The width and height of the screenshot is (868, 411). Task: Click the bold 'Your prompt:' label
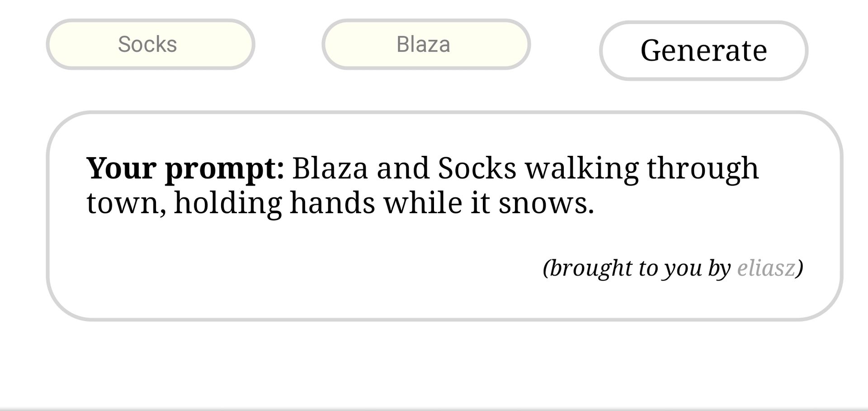(185, 169)
